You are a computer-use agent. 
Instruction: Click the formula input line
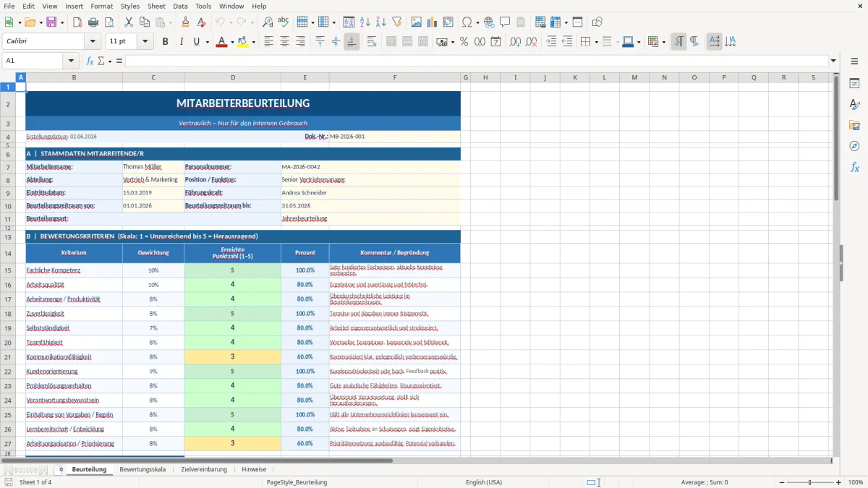[476, 61]
